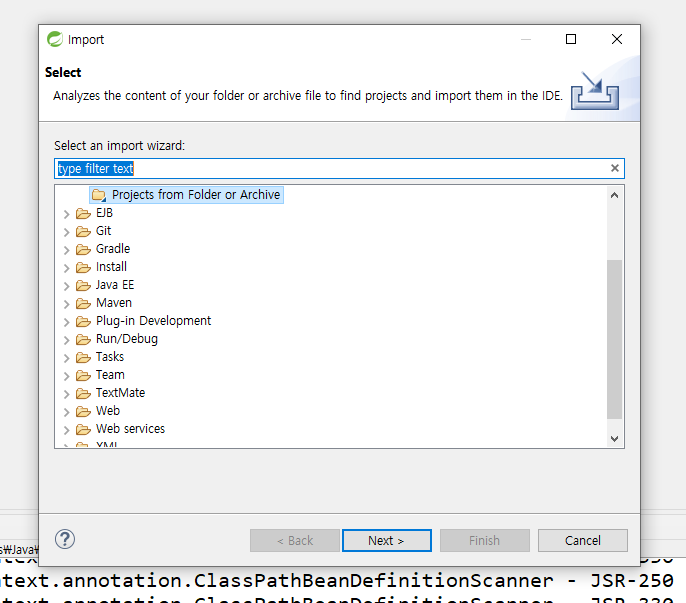
Task: Click the Plug-in Development folder icon
Action: [x=83, y=322]
